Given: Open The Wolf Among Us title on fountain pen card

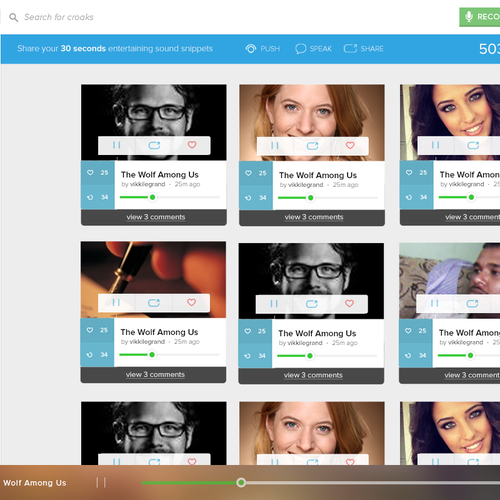Looking at the screenshot, I should point(159,332).
